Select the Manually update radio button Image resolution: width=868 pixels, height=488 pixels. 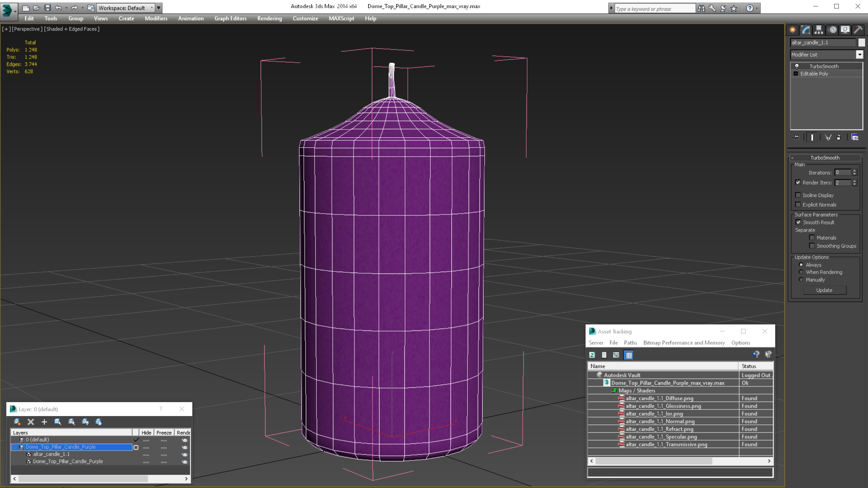[801, 280]
